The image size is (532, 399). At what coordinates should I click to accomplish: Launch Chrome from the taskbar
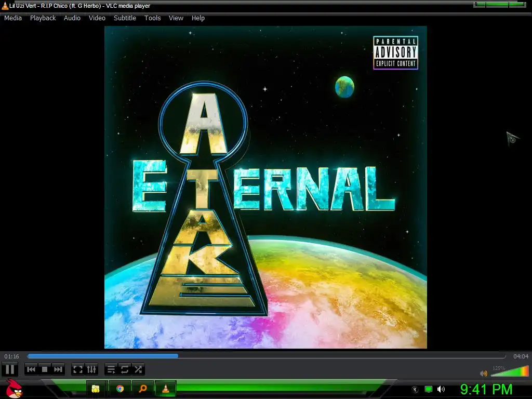click(x=120, y=389)
